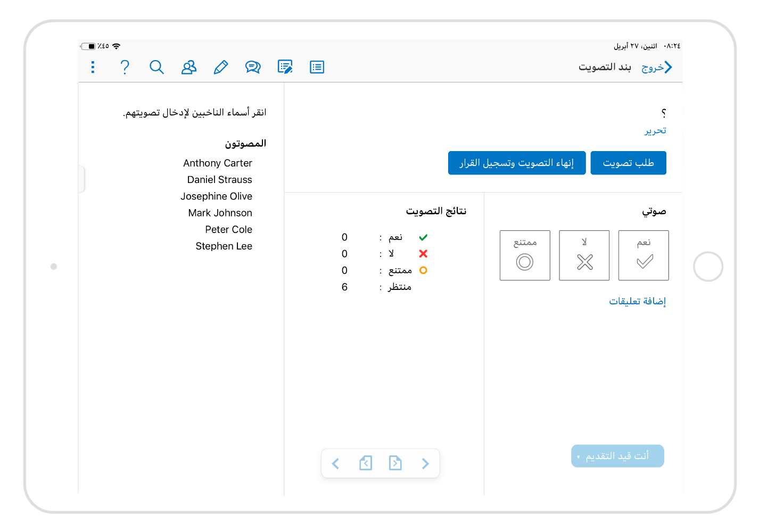Image resolution: width=759 pixels, height=532 pixels.
Task: Open the participants people icon
Action: [x=188, y=67]
